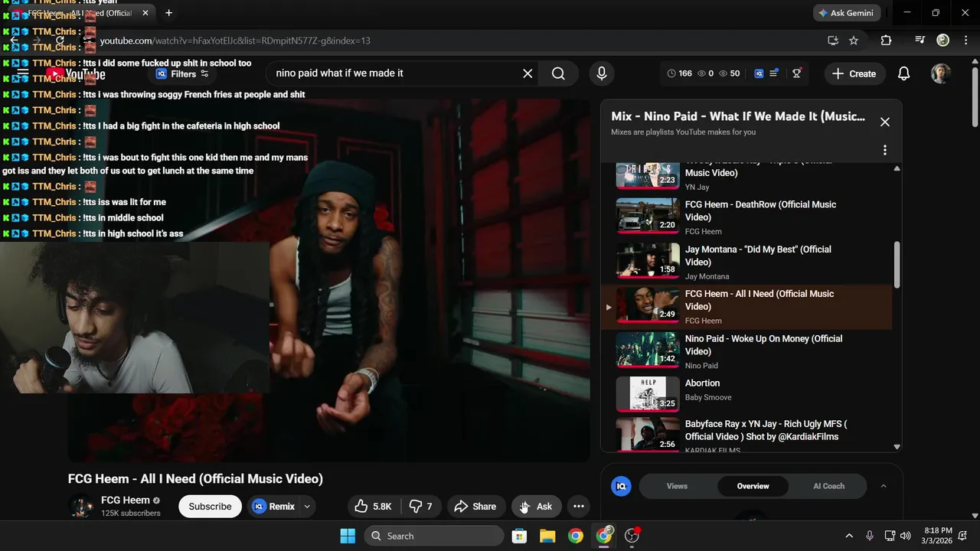The height and width of the screenshot is (551, 980).
Task: Click the DeathRow video thumbnail
Action: coord(648,216)
